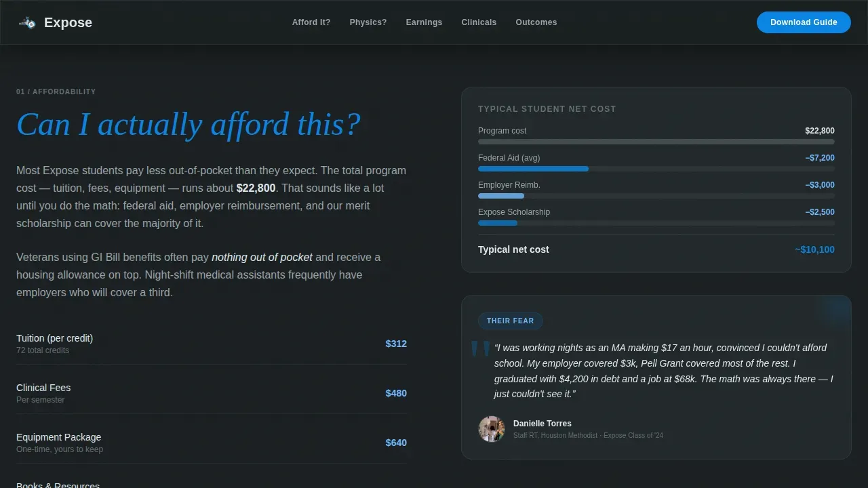Click the Employer Reimb. progress bar
Screen dimensions: 868x488
[x=656, y=196]
